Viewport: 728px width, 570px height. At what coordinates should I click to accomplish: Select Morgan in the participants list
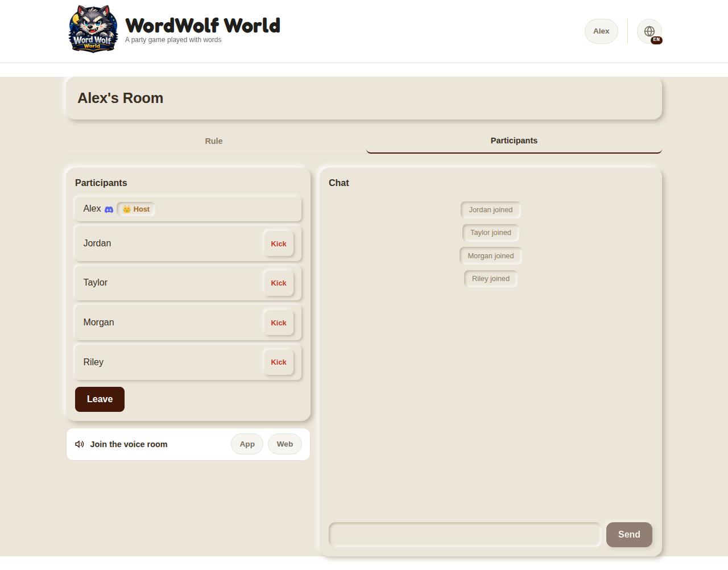(x=188, y=323)
